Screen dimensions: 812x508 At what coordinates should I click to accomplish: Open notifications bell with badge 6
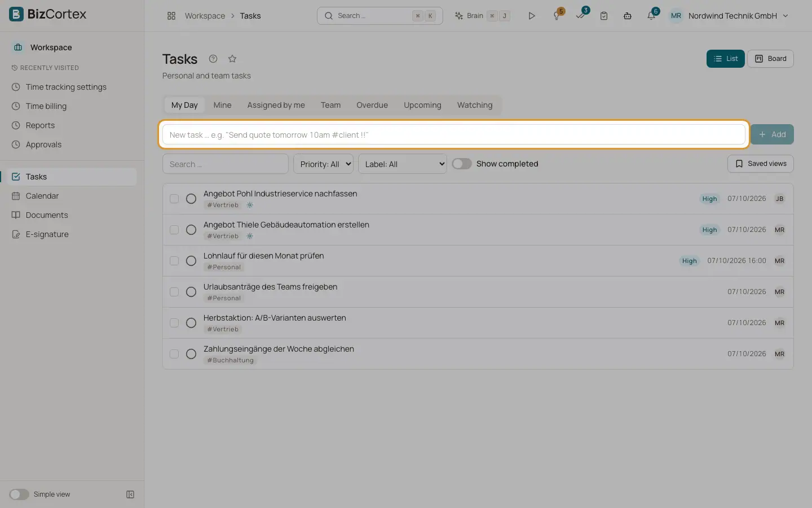651,16
